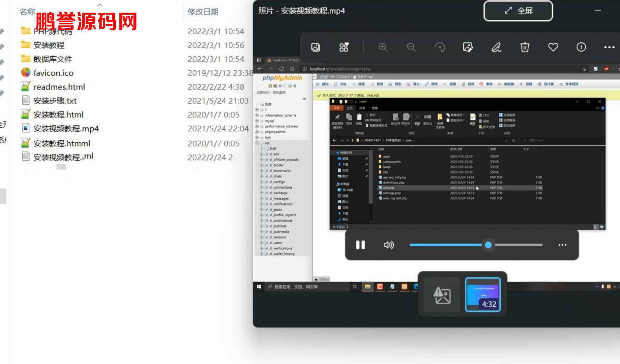620x364 pixels.
Task: Add to favorites with the heart icon
Action: tap(553, 47)
